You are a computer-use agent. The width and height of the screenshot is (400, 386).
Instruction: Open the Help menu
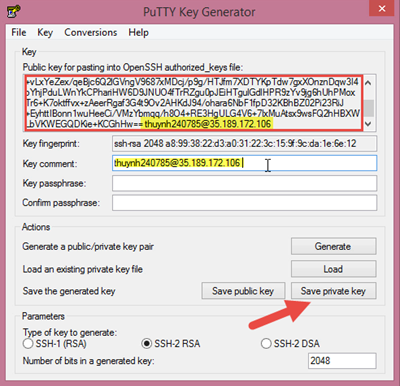coord(138,32)
